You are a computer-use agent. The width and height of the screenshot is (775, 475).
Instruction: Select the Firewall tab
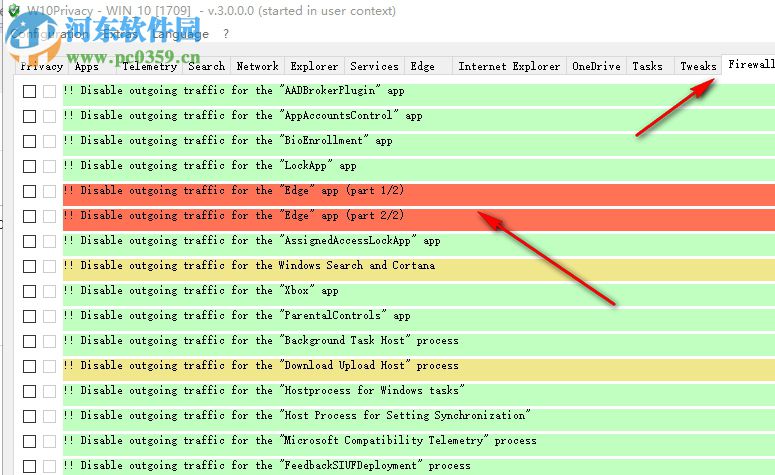pos(750,64)
